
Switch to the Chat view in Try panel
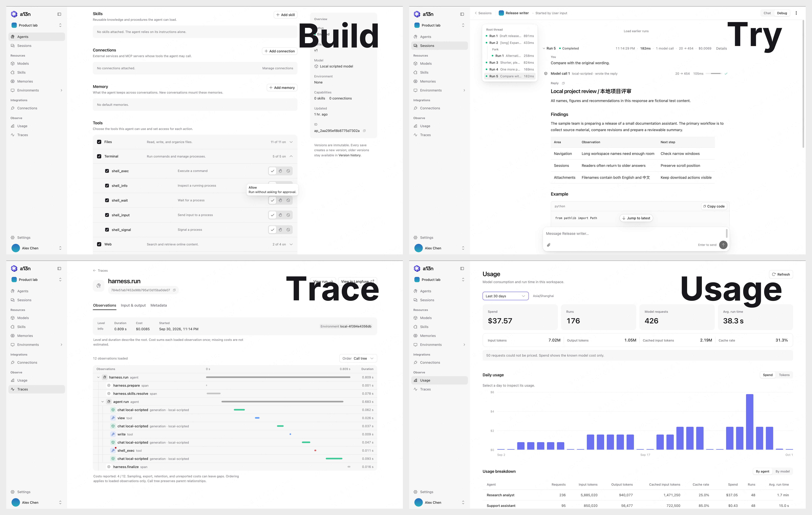tap(767, 13)
